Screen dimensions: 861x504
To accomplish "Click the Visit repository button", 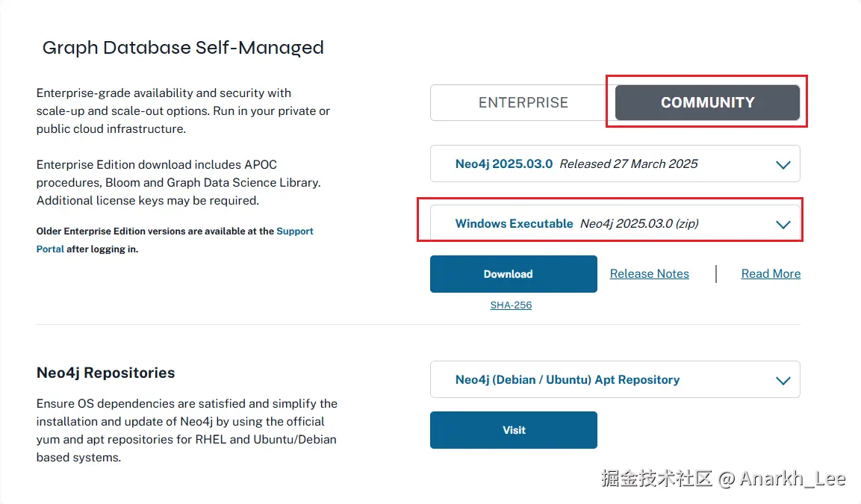I will pos(514,430).
